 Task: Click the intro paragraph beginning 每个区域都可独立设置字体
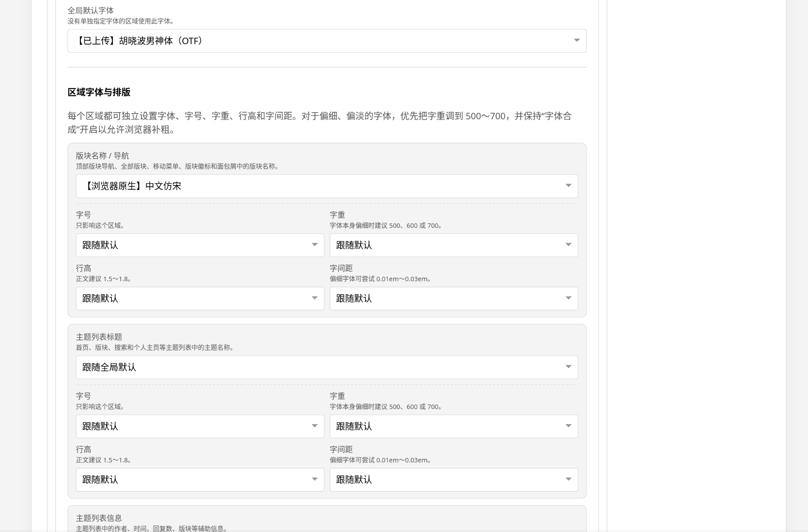tap(320, 123)
